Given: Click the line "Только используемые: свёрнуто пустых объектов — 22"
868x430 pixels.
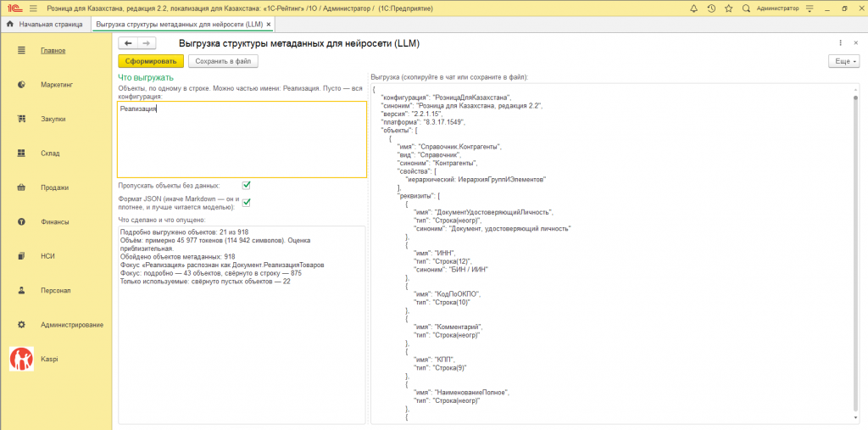Looking at the screenshot, I should [x=205, y=281].
